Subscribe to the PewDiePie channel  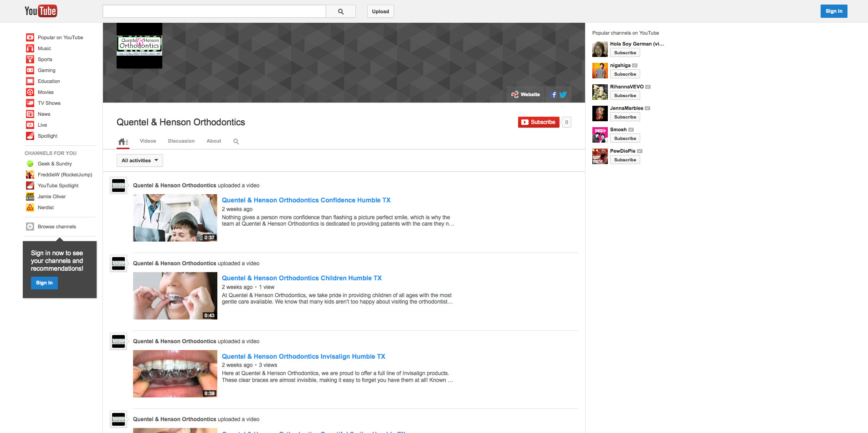coord(625,160)
